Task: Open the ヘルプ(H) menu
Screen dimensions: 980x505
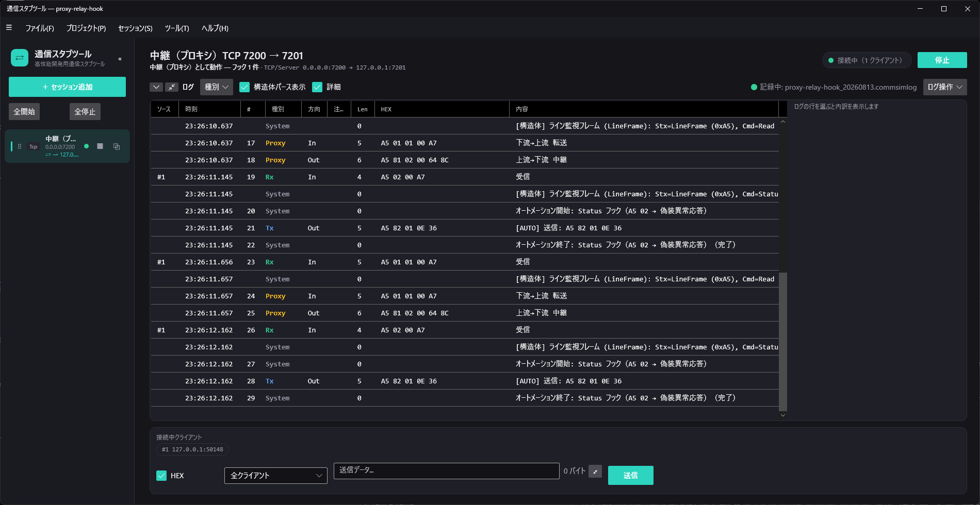Action: (x=215, y=28)
